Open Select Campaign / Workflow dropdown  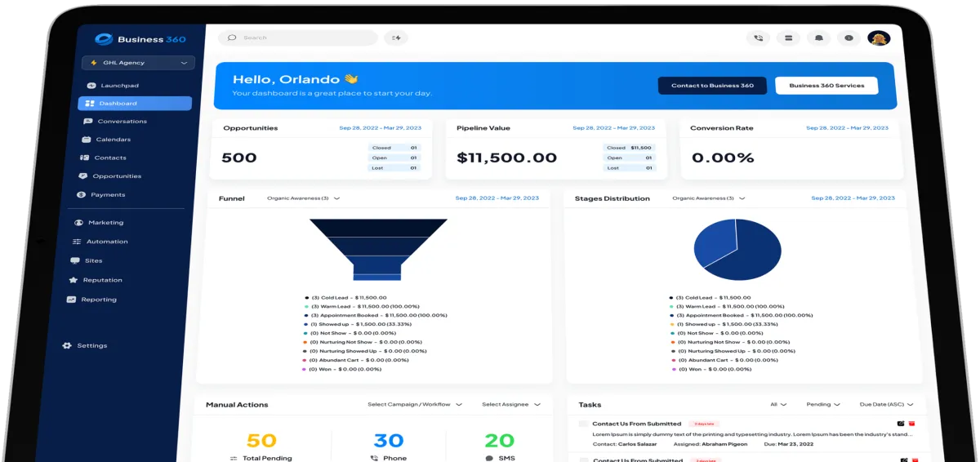coord(415,404)
